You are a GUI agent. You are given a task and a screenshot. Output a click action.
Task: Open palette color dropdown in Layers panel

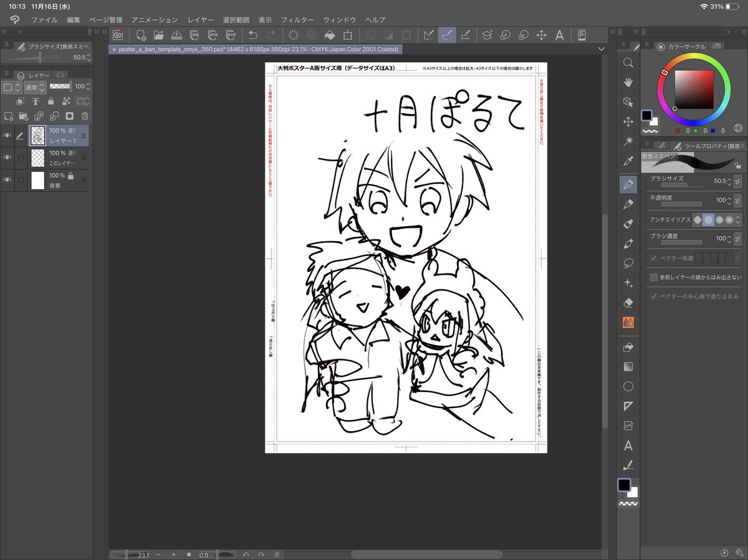[11, 87]
